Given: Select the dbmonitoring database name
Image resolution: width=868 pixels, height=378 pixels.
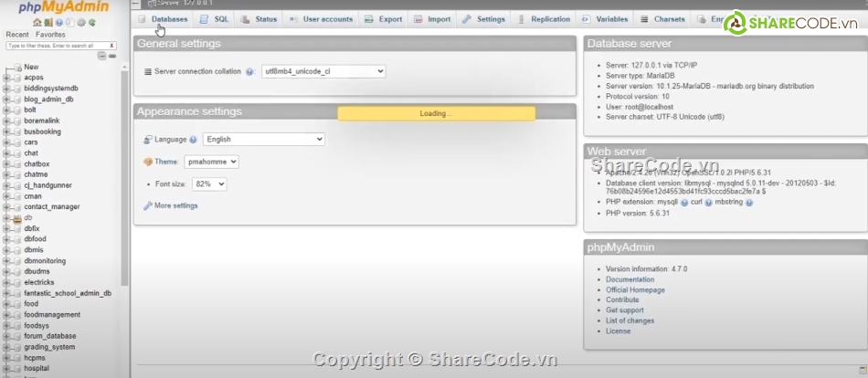Looking at the screenshot, I should pos(45,261).
